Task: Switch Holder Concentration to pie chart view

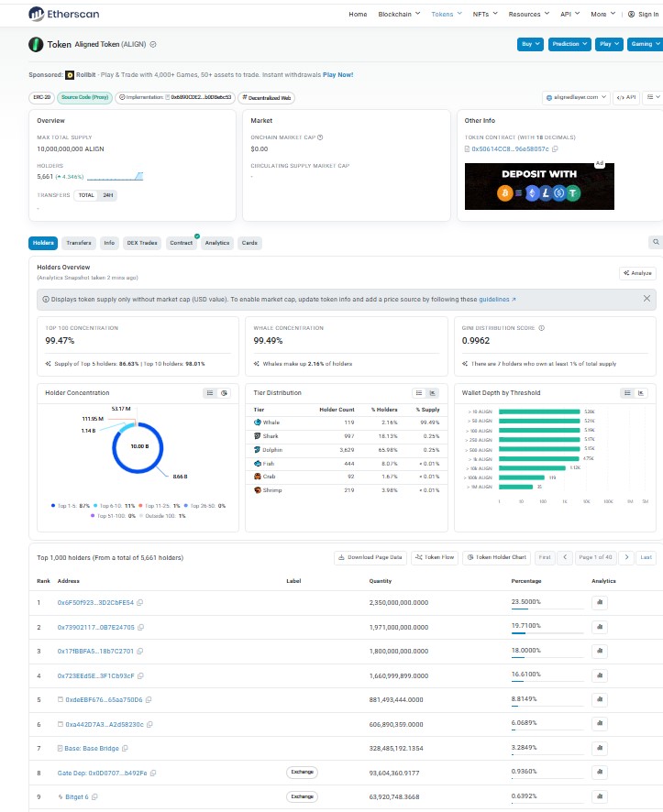Action: tap(225, 393)
